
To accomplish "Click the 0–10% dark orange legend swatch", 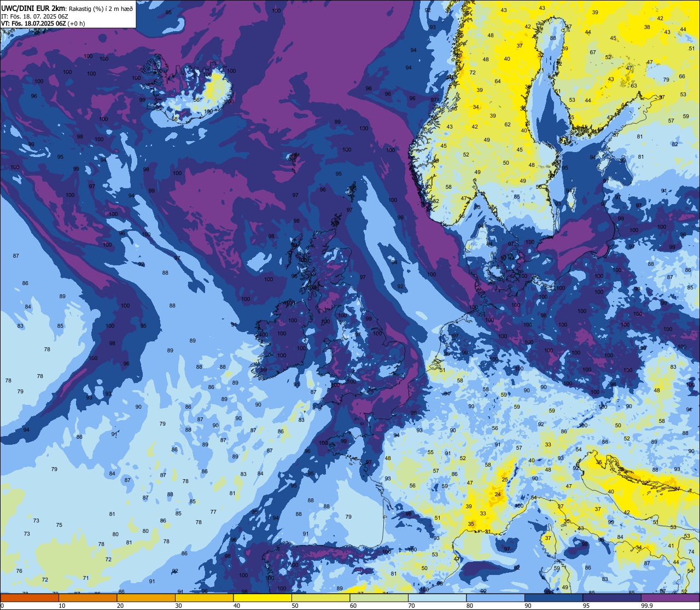I will pos(30,598).
